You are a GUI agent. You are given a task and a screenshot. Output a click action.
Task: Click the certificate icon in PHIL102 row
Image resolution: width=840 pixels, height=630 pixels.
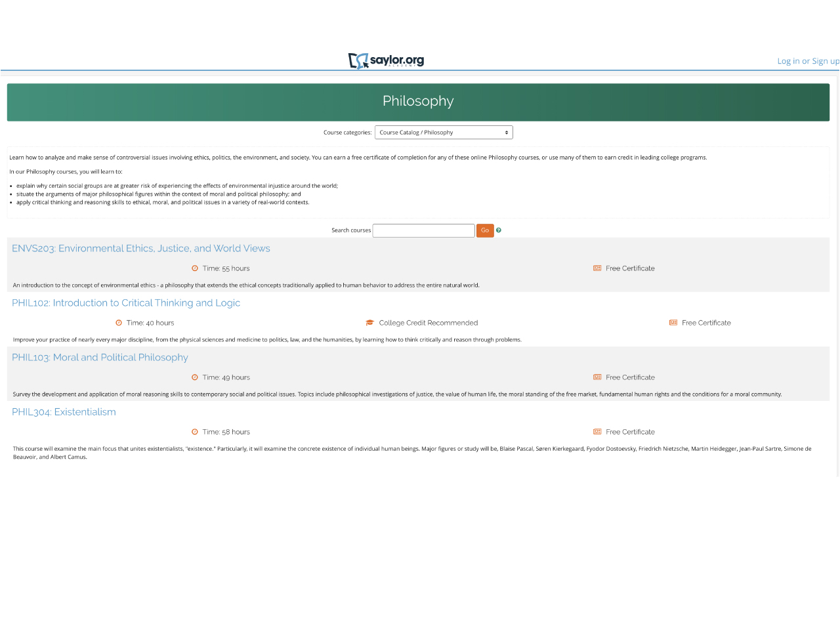click(x=673, y=323)
